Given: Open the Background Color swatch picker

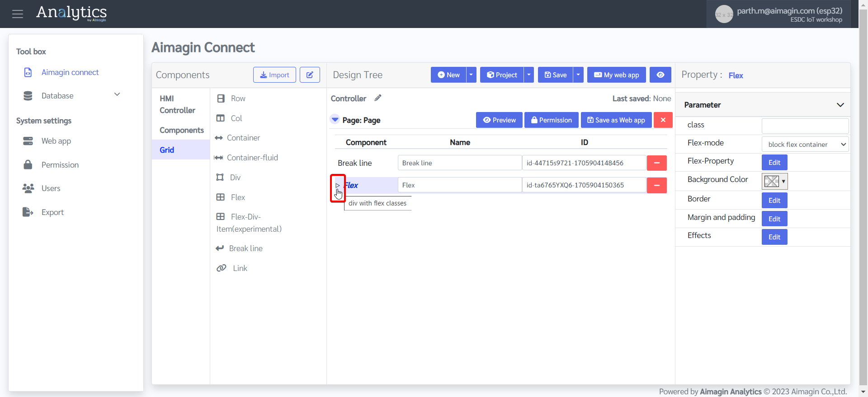Looking at the screenshot, I should tap(775, 181).
